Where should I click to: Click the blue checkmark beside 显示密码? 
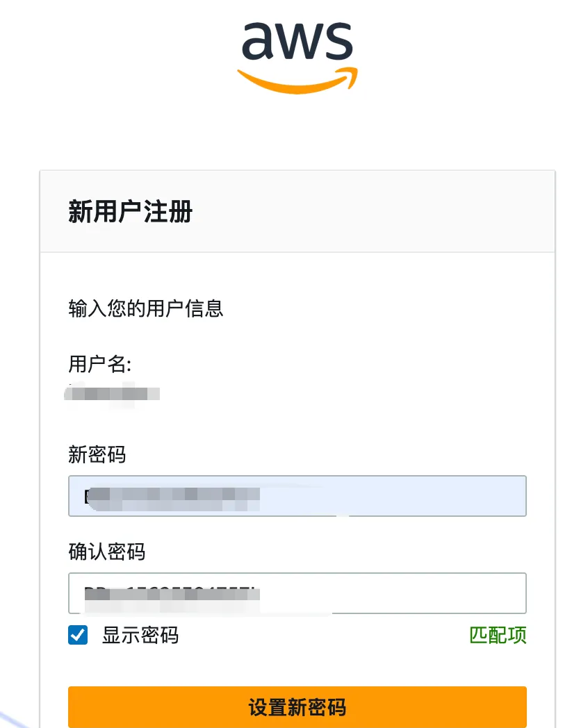[77, 635]
